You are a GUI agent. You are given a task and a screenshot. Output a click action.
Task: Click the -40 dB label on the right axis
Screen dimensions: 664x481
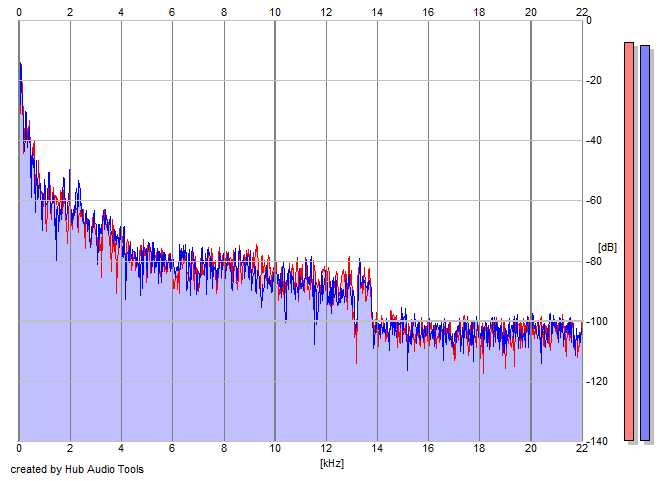coord(594,140)
